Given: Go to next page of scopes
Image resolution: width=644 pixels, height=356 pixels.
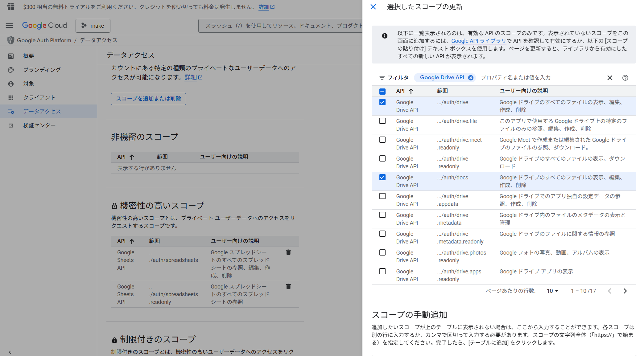Looking at the screenshot, I should point(625,291).
